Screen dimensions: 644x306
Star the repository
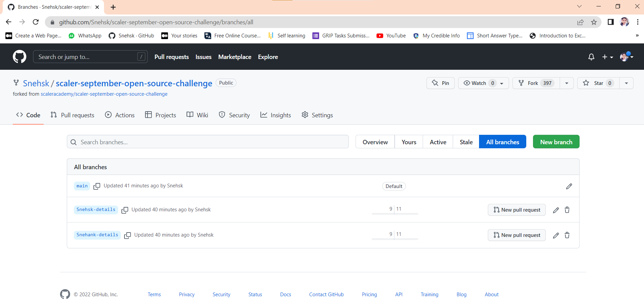click(597, 83)
